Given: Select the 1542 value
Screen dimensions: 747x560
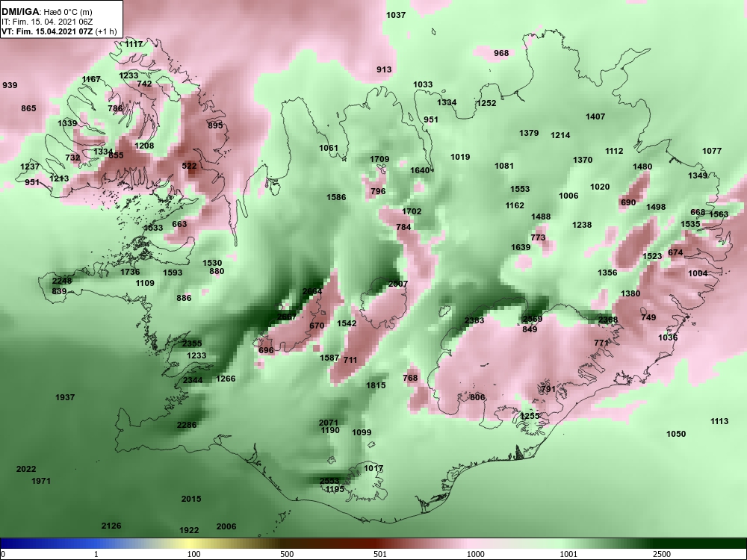Looking at the screenshot, I should 347,324.
